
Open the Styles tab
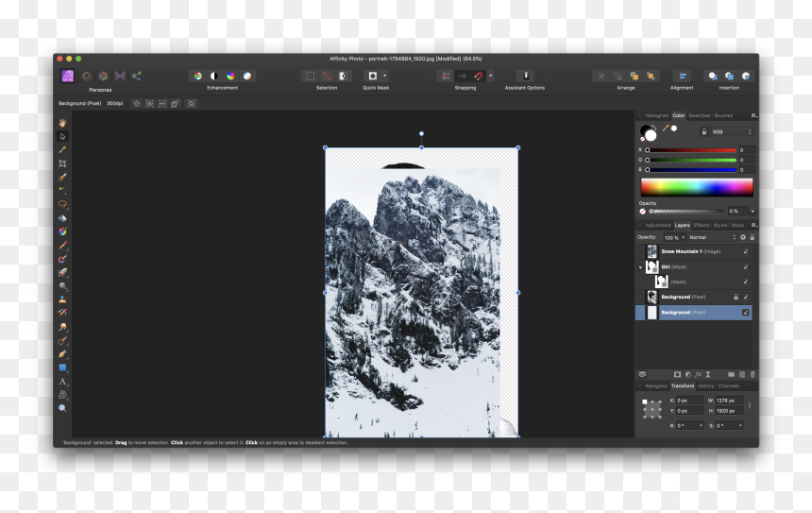click(x=720, y=226)
